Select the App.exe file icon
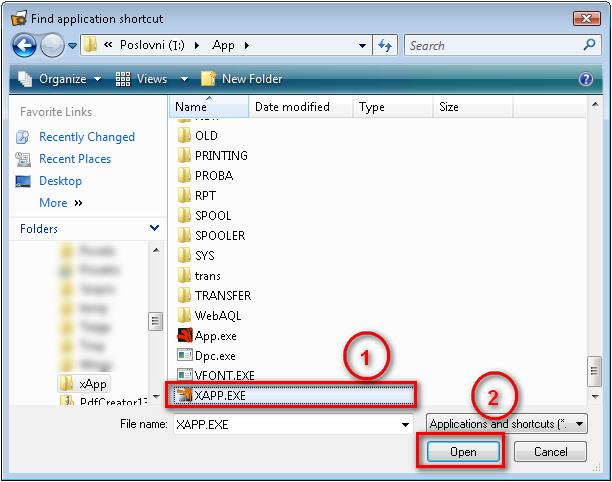The width and height of the screenshot is (612, 482). tap(184, 336)
